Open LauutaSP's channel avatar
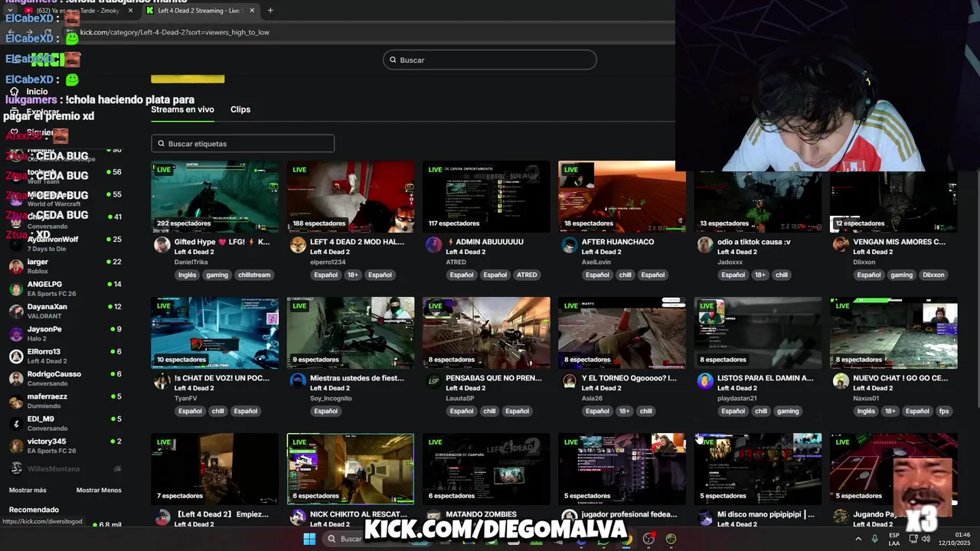Viewport: 980px width, 551px height. point(433,381)
